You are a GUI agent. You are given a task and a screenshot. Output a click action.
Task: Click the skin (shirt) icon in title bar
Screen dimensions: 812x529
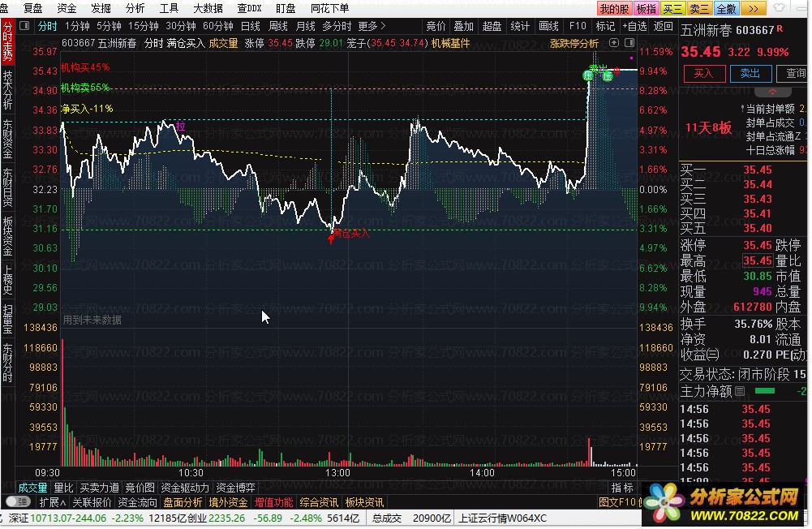click(779, 8)
